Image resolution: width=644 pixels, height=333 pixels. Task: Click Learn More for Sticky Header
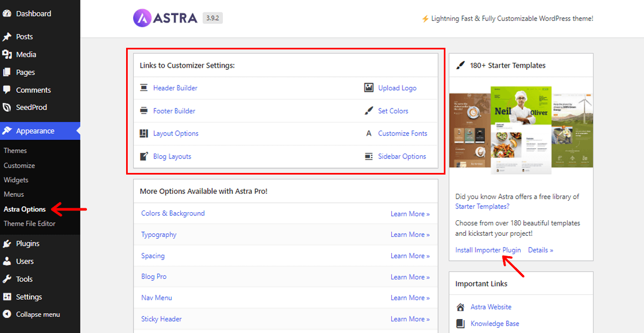tap(410, 319)
